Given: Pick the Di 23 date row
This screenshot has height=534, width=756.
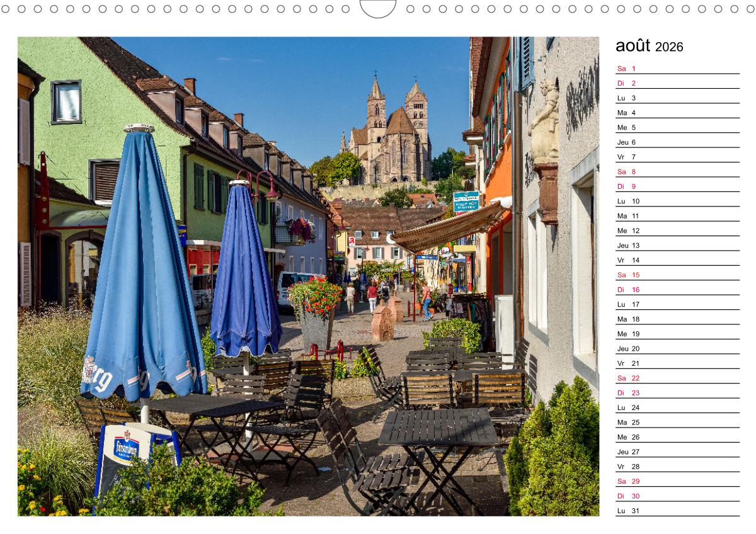Looking at the screenshot, I should (x=677, y=392).
